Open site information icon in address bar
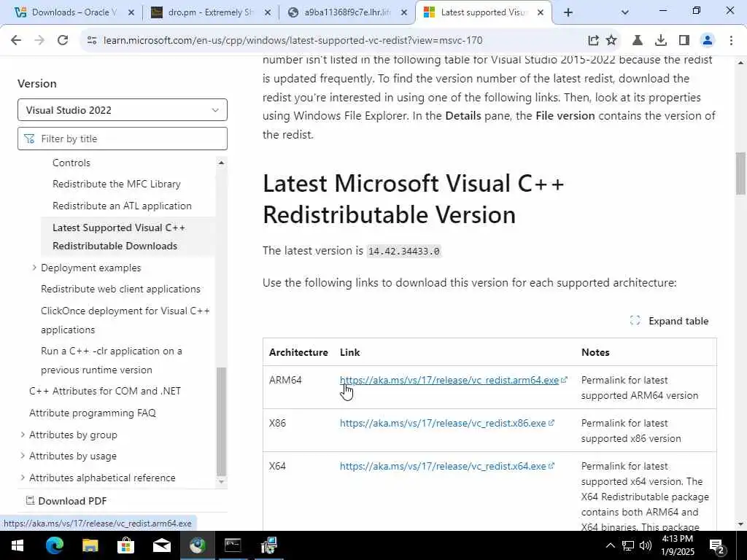The width and height of the screenshot is (747, 560). [92, 41]
